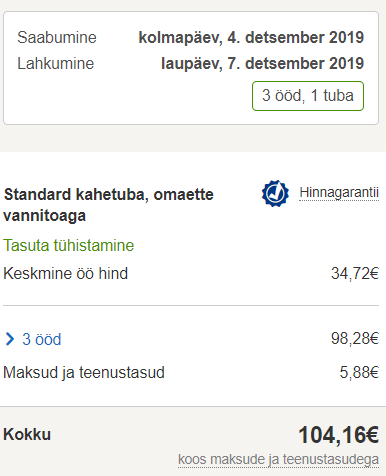Viewport: 386px width, 476px height.
Task: Click the booking dates summary box
Action: point(191,68)
